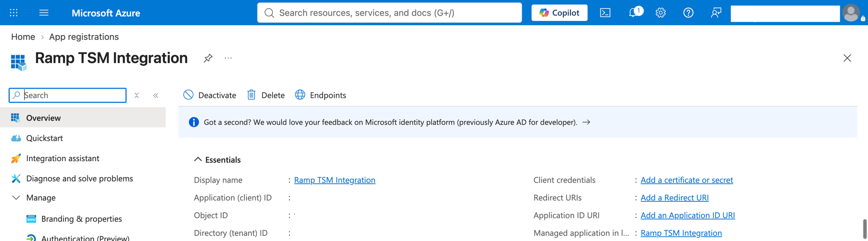Go to Home breadcrumb
The height and width of the screenshot is (241, 868).
(23, 37)
